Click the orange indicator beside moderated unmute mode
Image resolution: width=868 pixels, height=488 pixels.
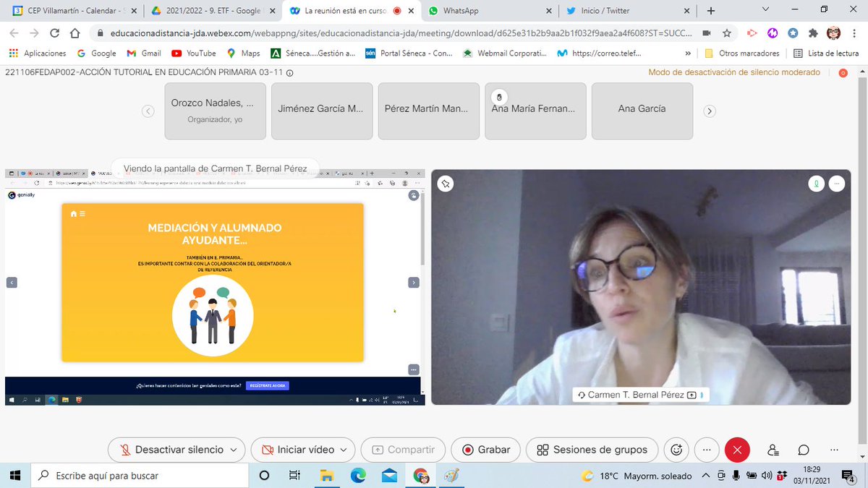[x=843, y=73]
